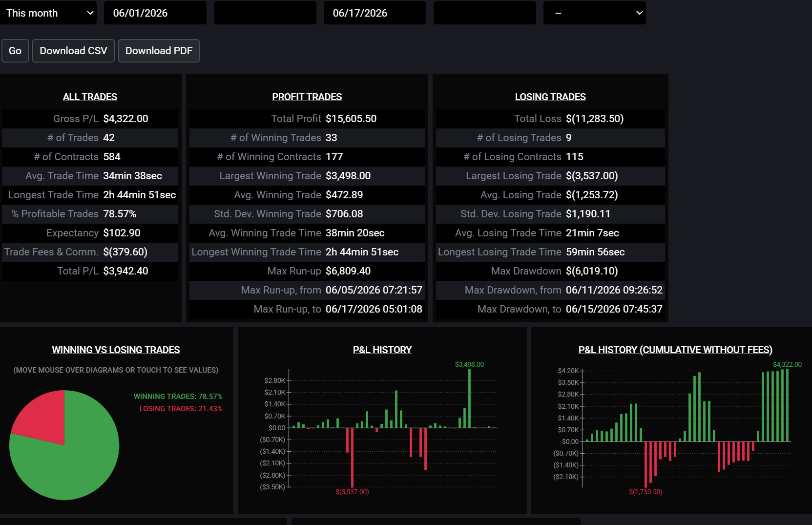Click Avg. Losing Trade Time value 21min 7sec
Screen dimensions: 812x525
592,233
